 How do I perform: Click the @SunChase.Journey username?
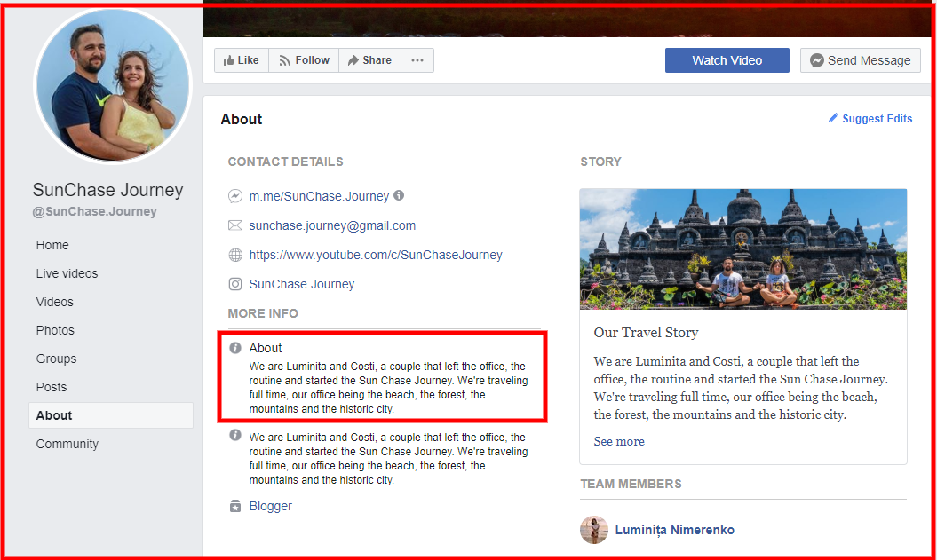click(94, 211)
